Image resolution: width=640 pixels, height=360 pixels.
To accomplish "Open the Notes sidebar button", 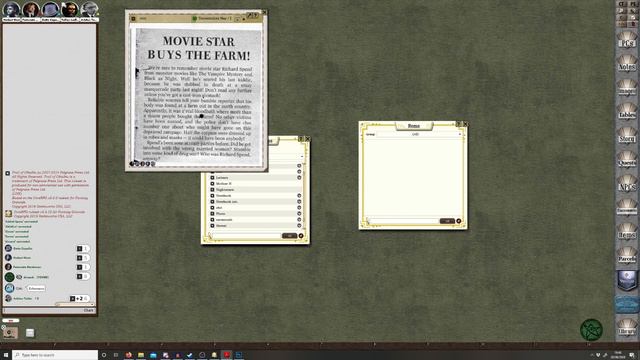I will 627,64.
